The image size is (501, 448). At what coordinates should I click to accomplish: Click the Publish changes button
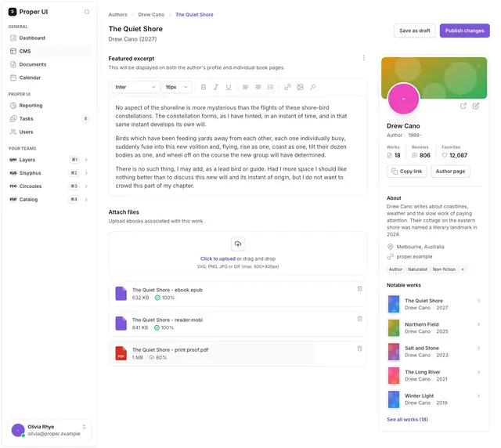[464, 31]
